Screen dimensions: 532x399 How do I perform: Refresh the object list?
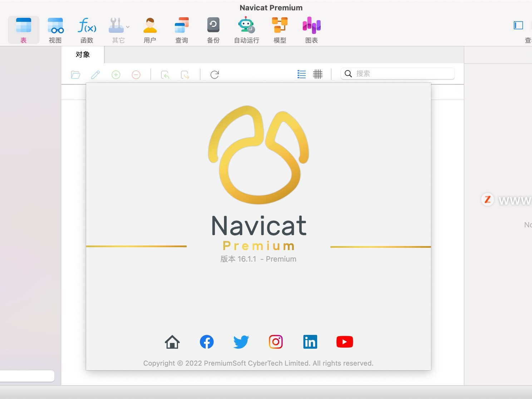214,74
